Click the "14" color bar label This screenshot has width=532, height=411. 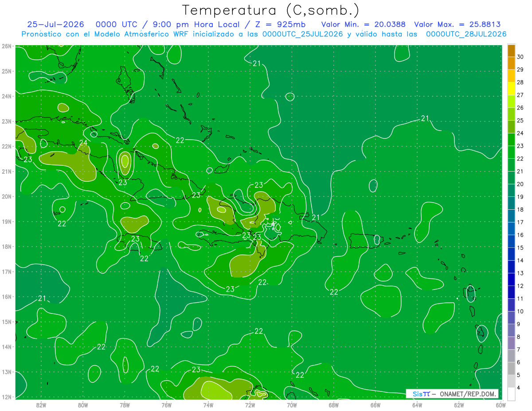tap(520, 260)
